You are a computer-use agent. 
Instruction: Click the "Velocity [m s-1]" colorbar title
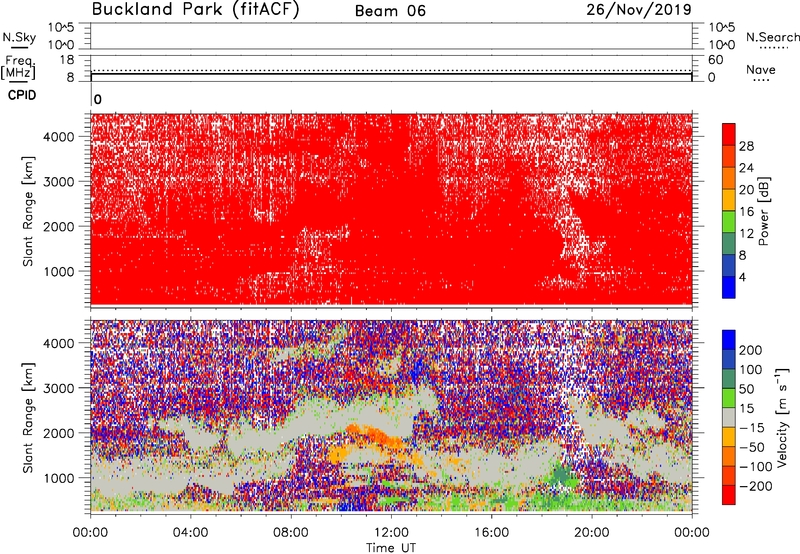tap(783, 417)
